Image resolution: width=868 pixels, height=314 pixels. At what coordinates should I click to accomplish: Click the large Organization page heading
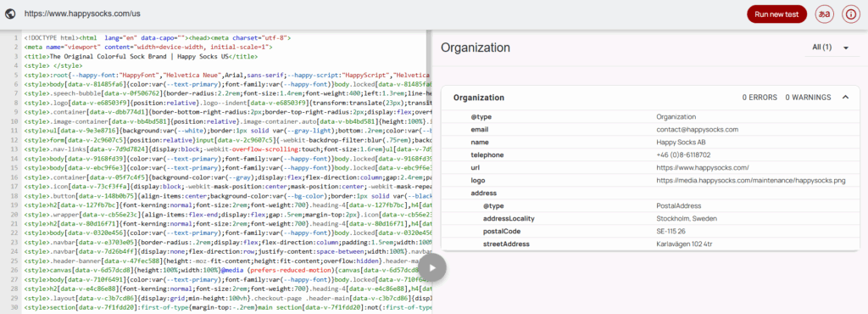[x=476, y=48]
